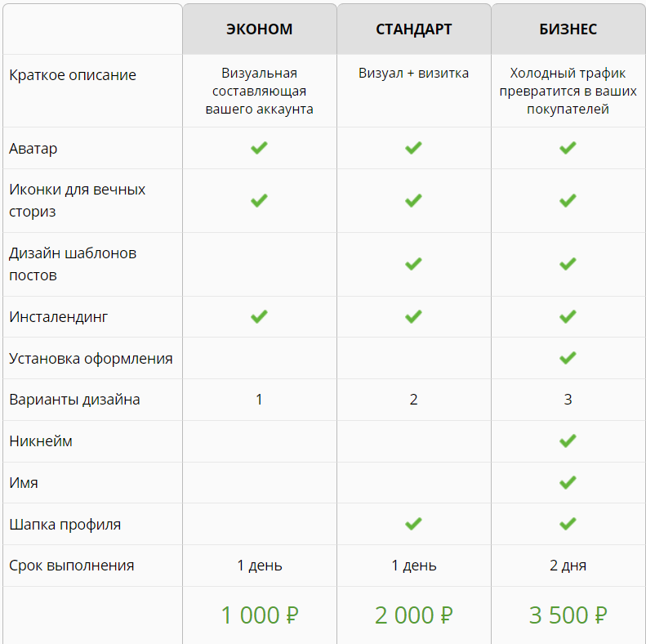The image size is (646, 644).
Task: Select the ЭКОНОМ plan header
Action: 260,29
